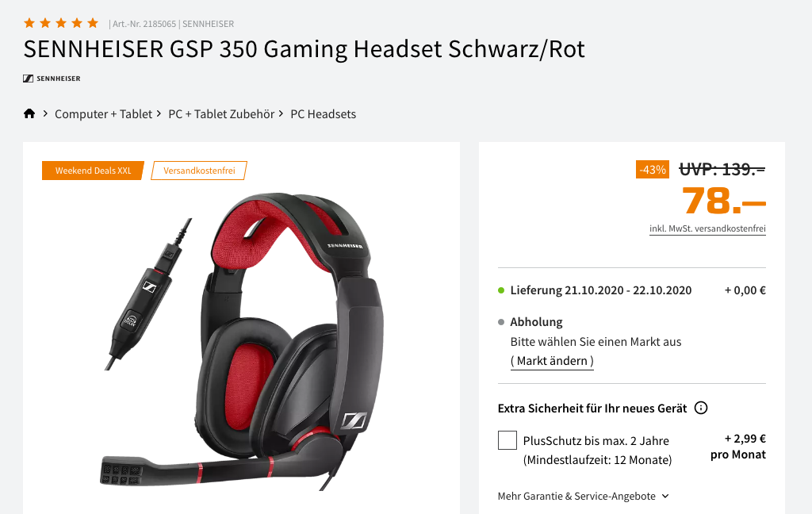The image size is (812, 514).
Task: Open the PC + Tablet Zubehör breadcrumb
Action: (x=221, y=114)
